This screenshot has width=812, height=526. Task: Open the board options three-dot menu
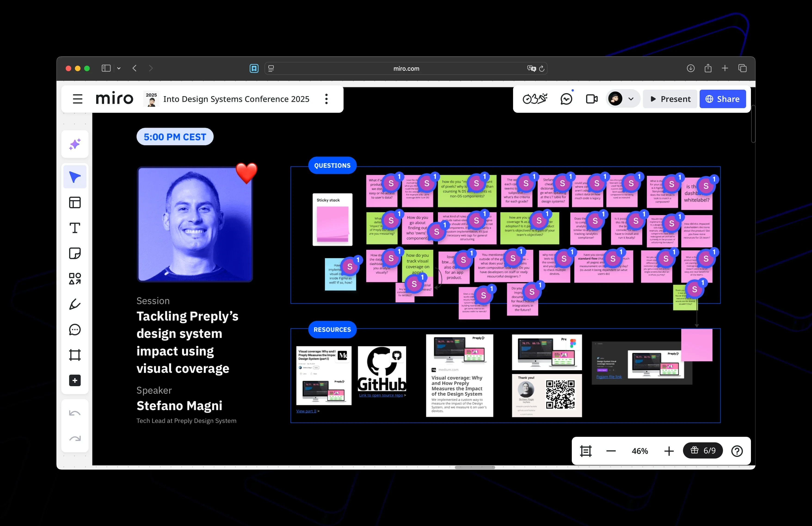pos(326,99)
